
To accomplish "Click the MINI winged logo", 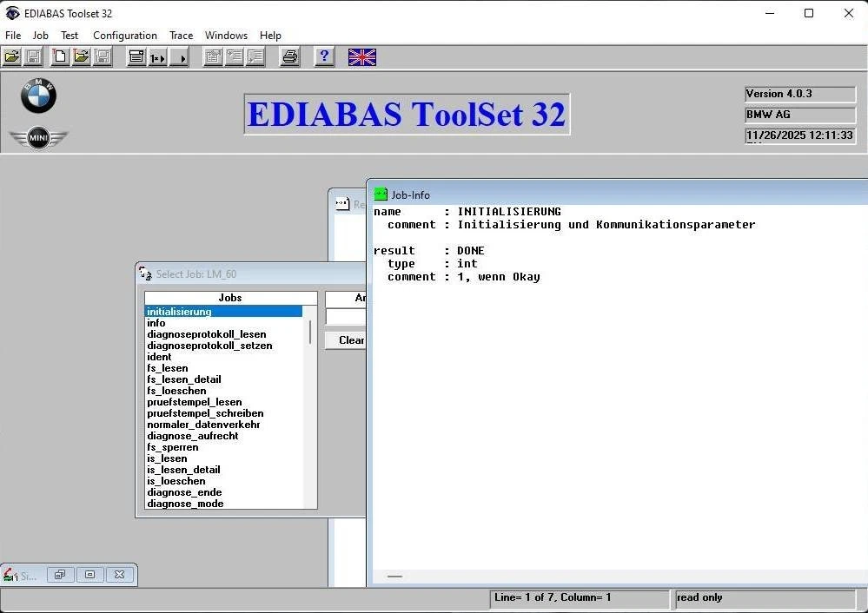I will [x=38, y=137].
